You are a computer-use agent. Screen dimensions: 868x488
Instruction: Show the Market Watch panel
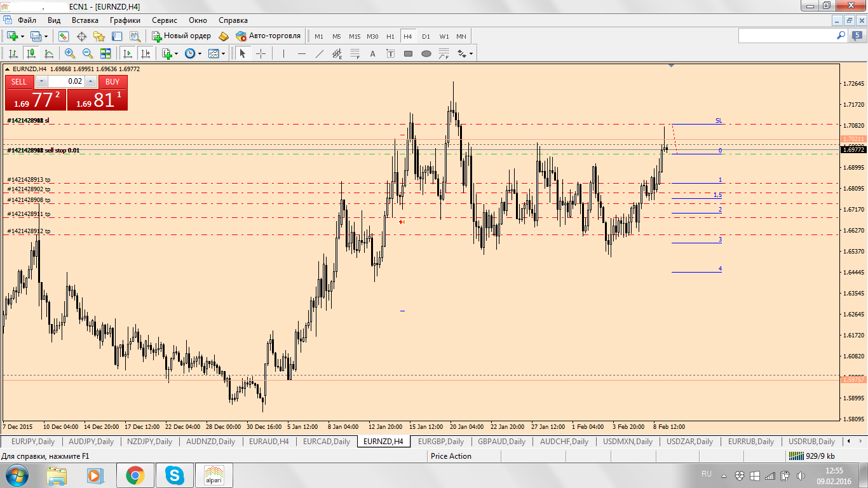[64, 36]
